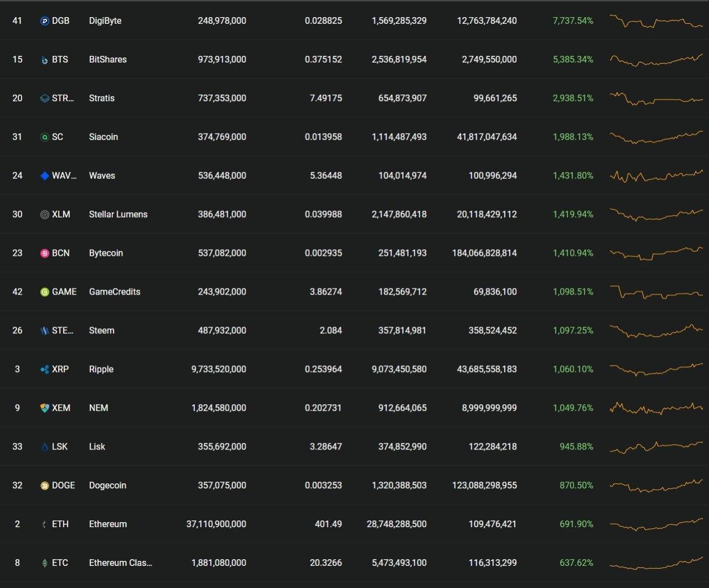Click rank number 26 in Steem row

tap(17, 331)
